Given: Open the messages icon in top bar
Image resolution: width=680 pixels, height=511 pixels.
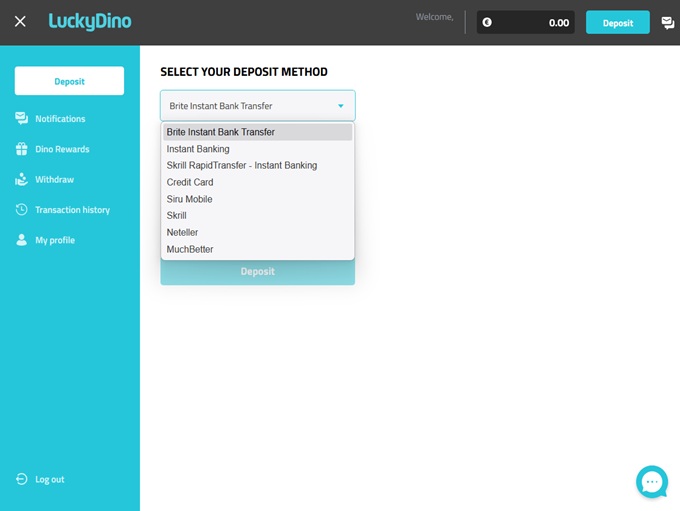Looking at the screenshot, I should (x=667, y=23).
